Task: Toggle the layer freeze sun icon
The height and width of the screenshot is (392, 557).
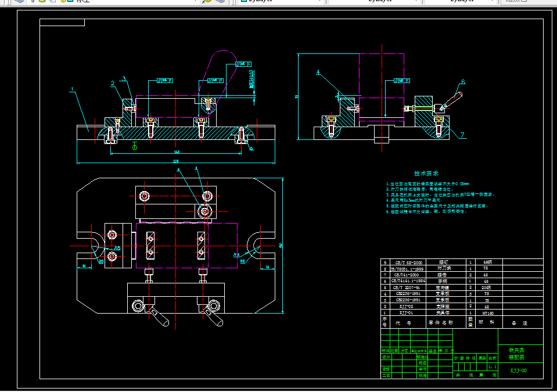Action: (41, 1)
